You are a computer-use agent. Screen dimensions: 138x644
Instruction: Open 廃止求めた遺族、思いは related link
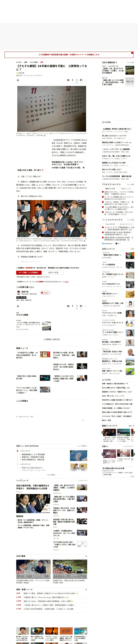point(30,170)
